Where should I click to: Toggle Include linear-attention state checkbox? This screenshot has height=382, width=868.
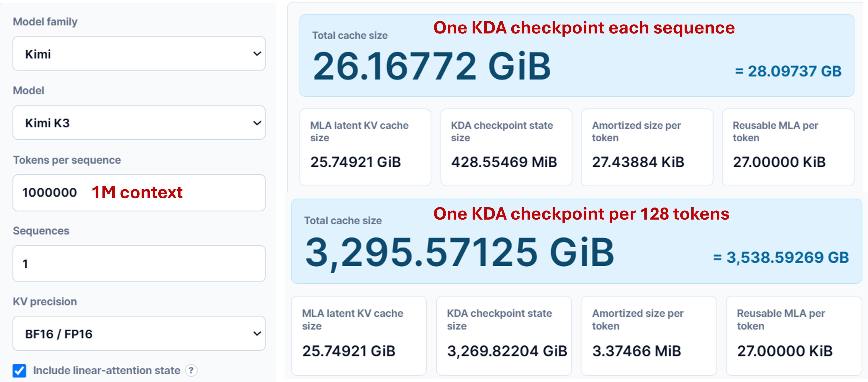click(x=19, y=371)
